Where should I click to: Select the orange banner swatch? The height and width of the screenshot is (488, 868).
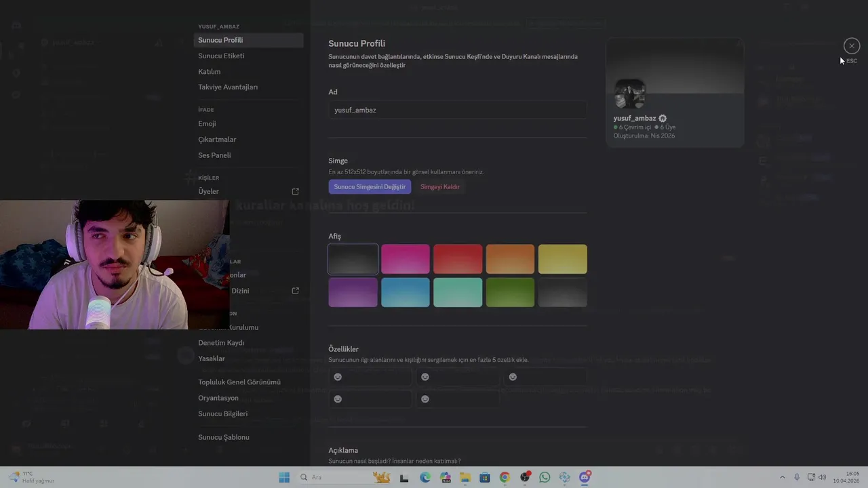click(x=511, y=259)
